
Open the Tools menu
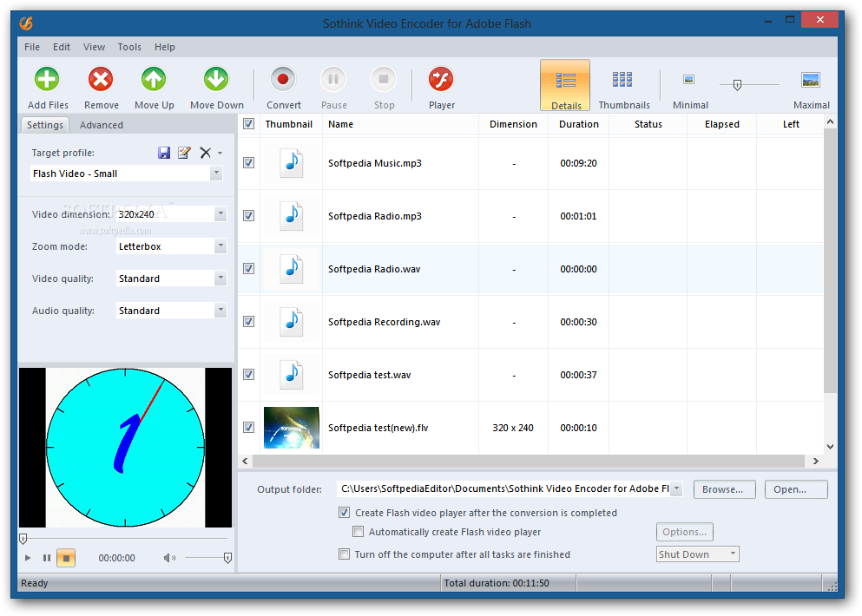click(x=129, y=47)
